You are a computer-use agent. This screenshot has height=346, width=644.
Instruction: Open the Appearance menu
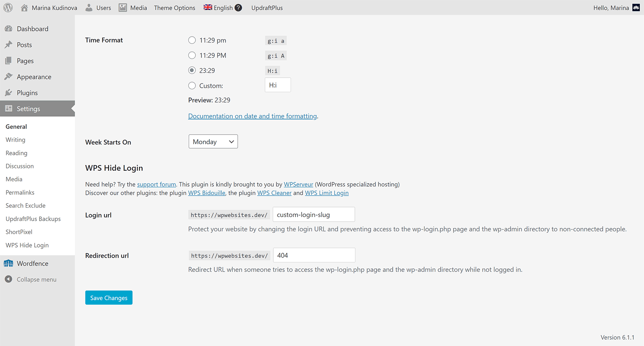click(x=37, y=77)
